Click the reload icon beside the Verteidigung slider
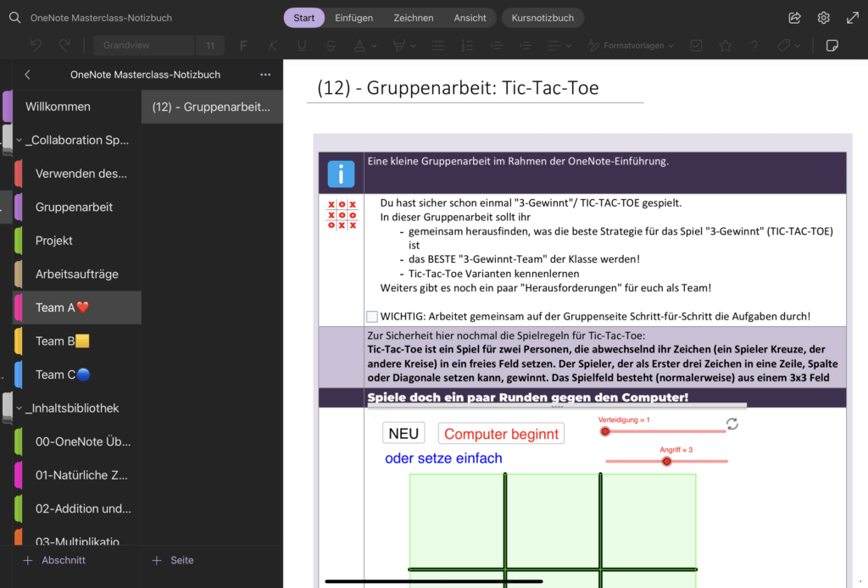This screenshot has height=588, width=868. 732,424
